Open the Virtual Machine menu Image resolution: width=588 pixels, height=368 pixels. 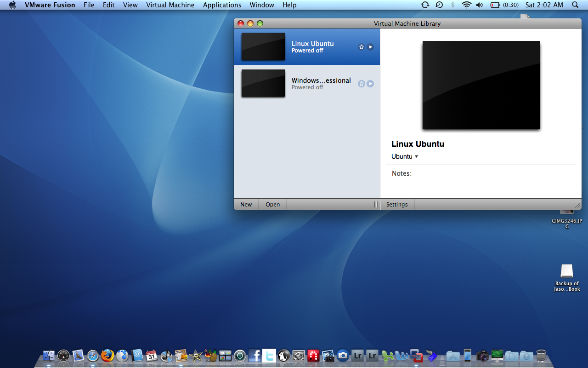[170, 5]
